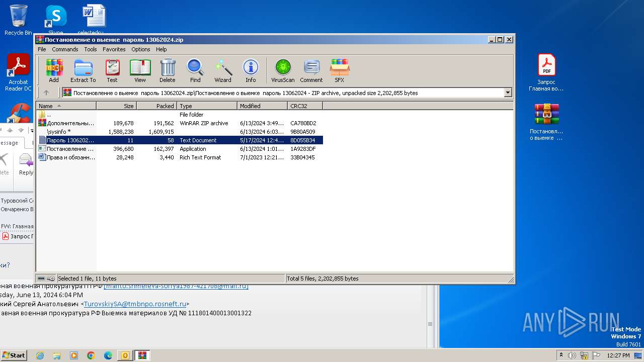This screenshot has height=362, width=644.
Task: Open the Options menu
Action: tap(141, 49)
